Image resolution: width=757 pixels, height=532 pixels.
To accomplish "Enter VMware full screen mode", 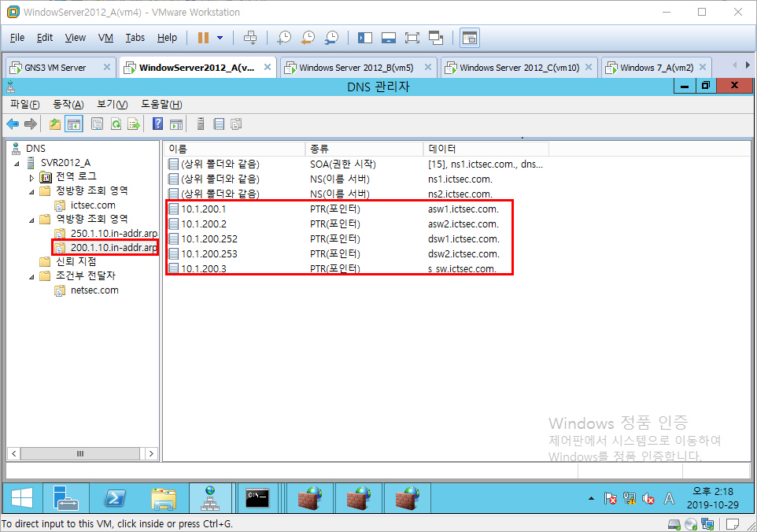I will click(x=412, y=38).
